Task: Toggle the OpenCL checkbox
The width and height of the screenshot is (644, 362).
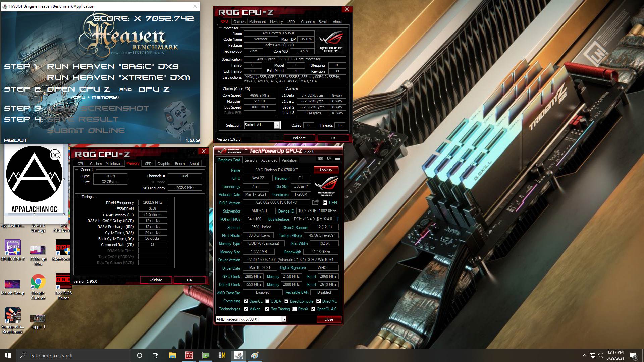Action: [x=246, y=301]
